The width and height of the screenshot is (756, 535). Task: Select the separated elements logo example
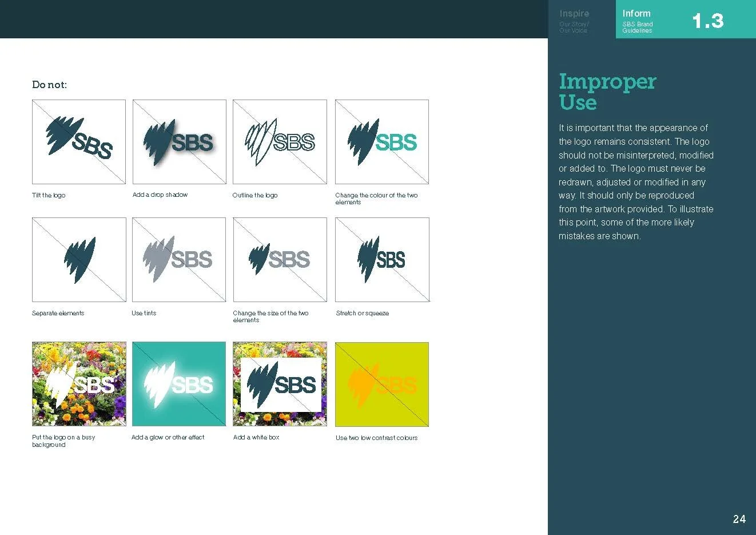[x=79, y=260]
